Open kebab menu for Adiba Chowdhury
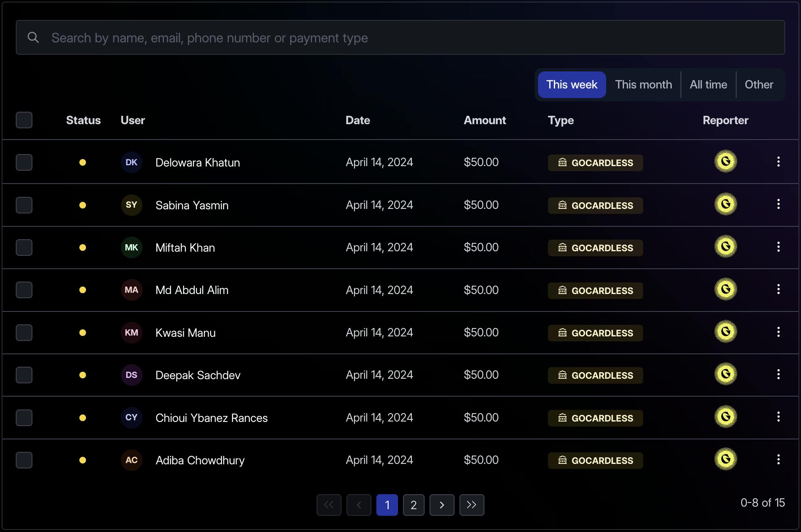 click(778, 460)
